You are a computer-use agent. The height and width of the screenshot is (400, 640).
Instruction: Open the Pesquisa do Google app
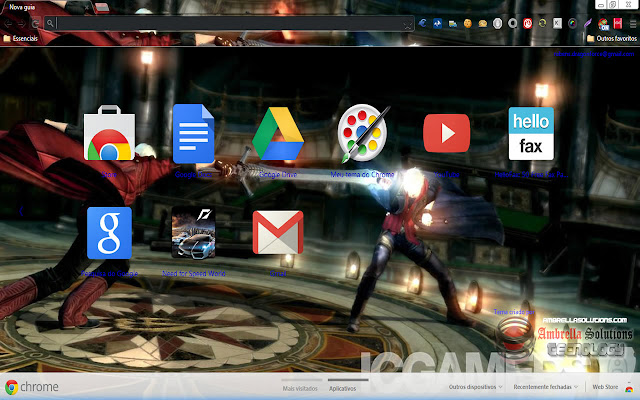109,233
